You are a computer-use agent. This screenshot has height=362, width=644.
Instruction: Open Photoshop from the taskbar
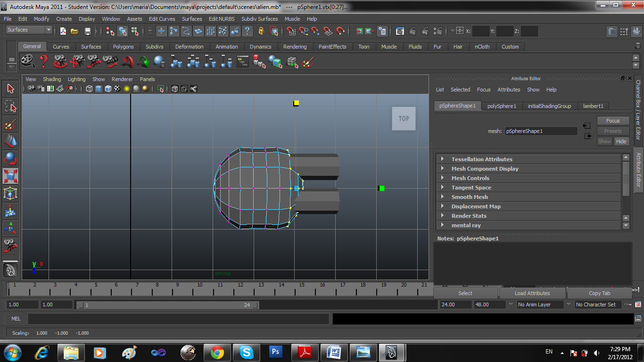(275, 352)
